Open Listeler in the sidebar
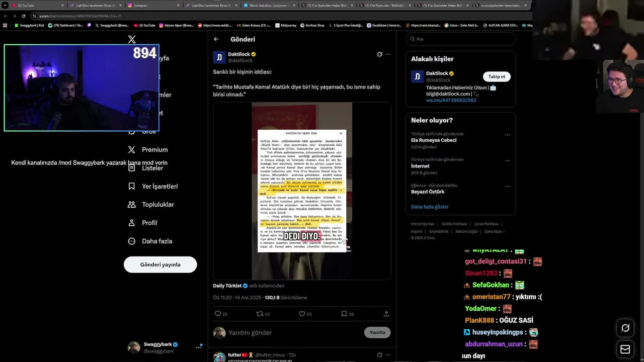This screenshot has height=362, width=644. [146, 168]
